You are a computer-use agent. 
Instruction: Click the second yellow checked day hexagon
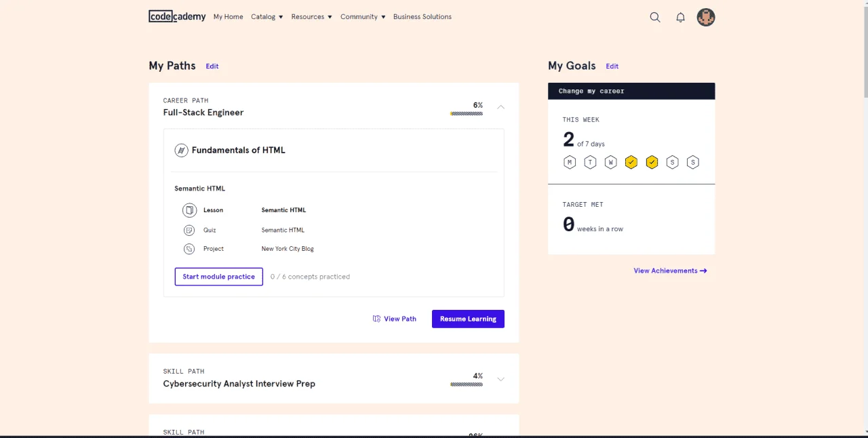pyautogui.click(x=652, y=162)
